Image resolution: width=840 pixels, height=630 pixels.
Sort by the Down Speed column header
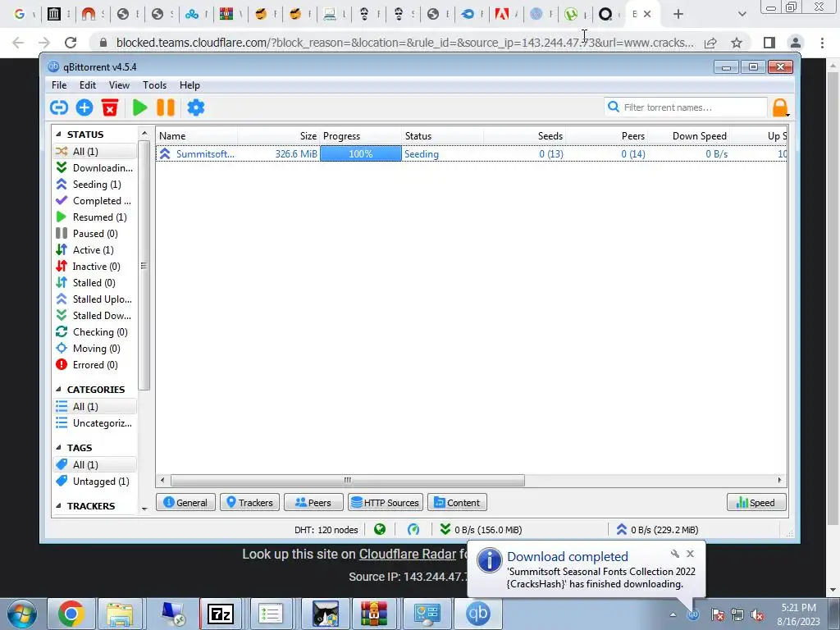(x=689, y=136)
